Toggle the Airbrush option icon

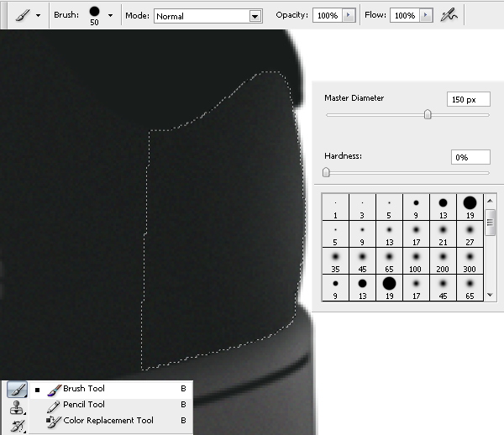tap(449, 15)
